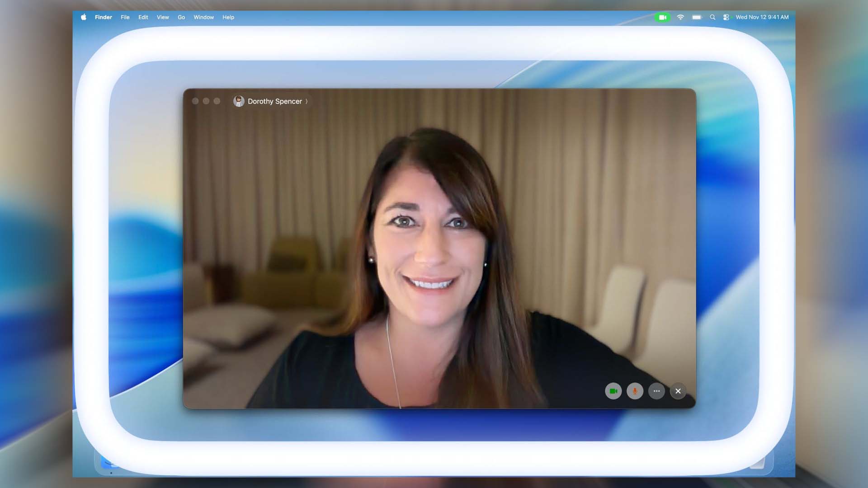This screenshot has width=868, height=488.
Task: Open the File menu
Action: pyautogui.click(x=125, y=17)
